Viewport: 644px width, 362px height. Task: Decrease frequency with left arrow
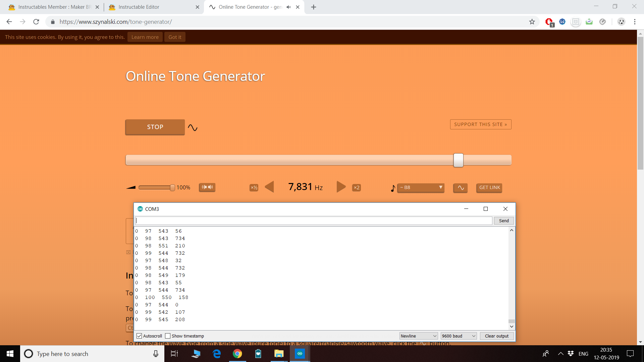pyautogui.click(x=269, y=187)
